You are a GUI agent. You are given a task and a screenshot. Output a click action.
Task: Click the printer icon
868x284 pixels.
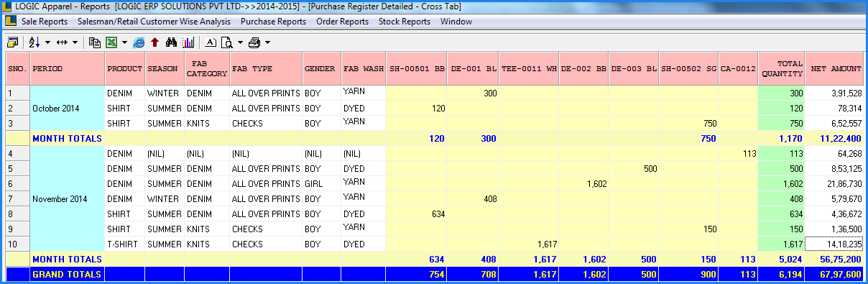click(254, 42)
